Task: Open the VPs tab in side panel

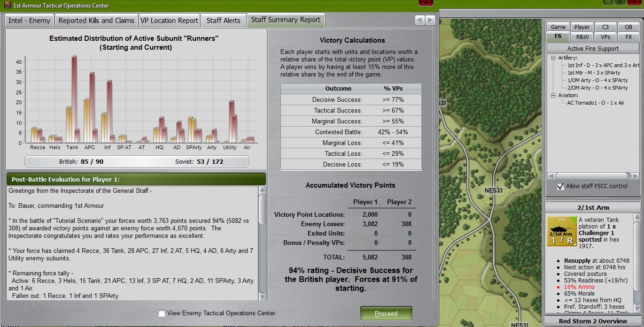Action: tap(605, 37)
